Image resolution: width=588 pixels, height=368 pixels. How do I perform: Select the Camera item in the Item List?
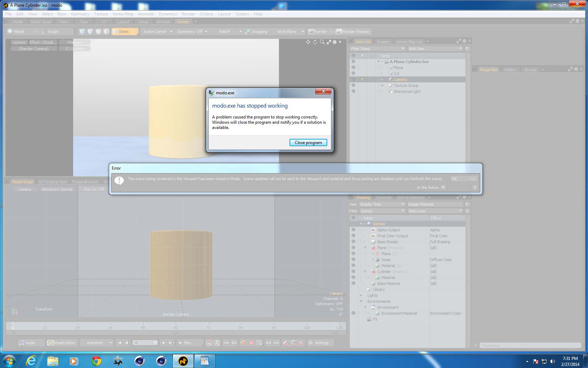click(x=400, y=80)
